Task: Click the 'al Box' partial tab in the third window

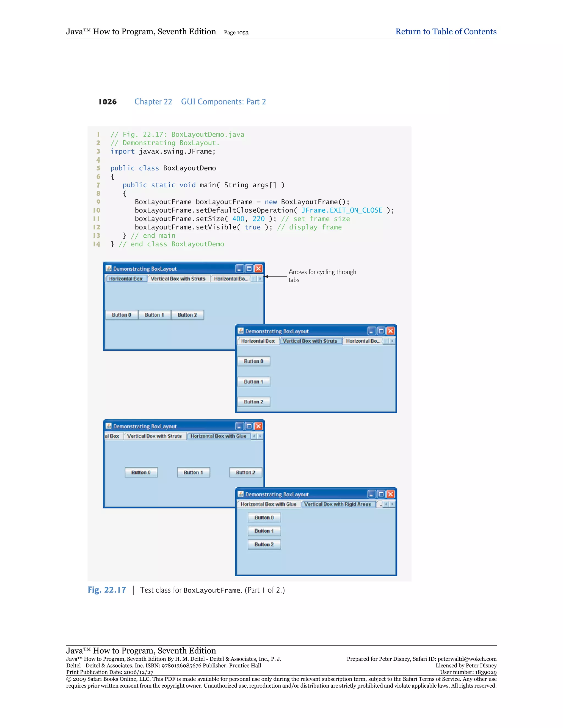Action: click(x=112, y=436)
